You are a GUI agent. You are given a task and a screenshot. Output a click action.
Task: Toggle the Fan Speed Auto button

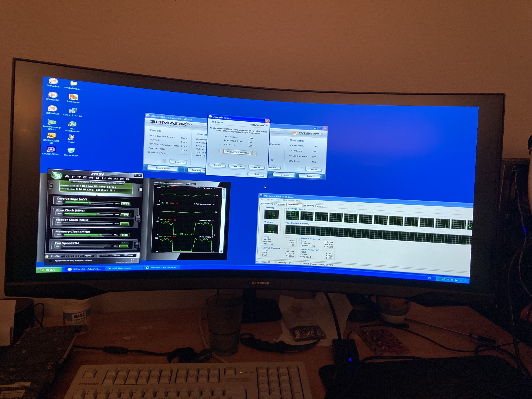click(x=125, y=242)
